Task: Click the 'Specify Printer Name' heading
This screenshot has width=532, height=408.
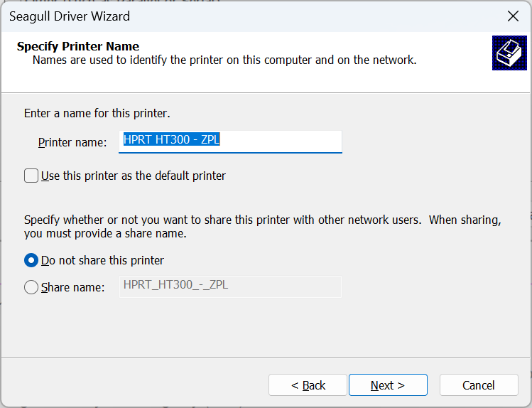Action: coord(78,47)
